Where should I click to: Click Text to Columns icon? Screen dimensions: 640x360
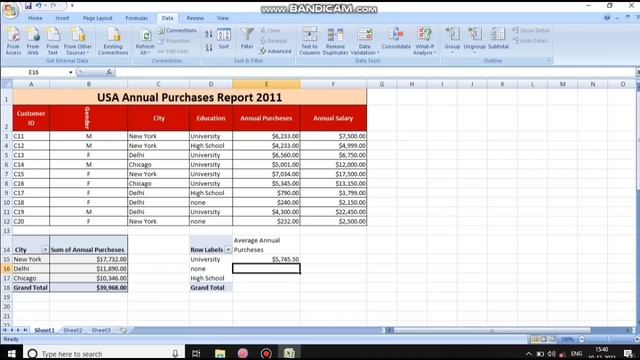(x=310, y=41)
